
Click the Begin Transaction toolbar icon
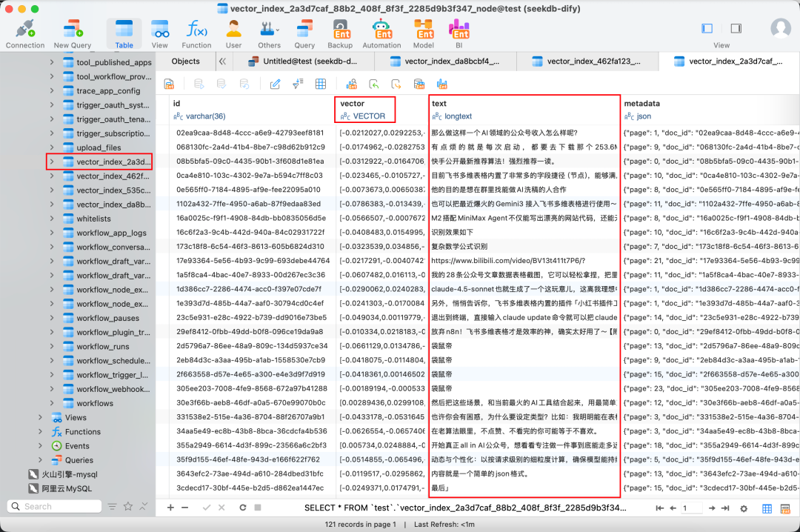pos(199,84)
